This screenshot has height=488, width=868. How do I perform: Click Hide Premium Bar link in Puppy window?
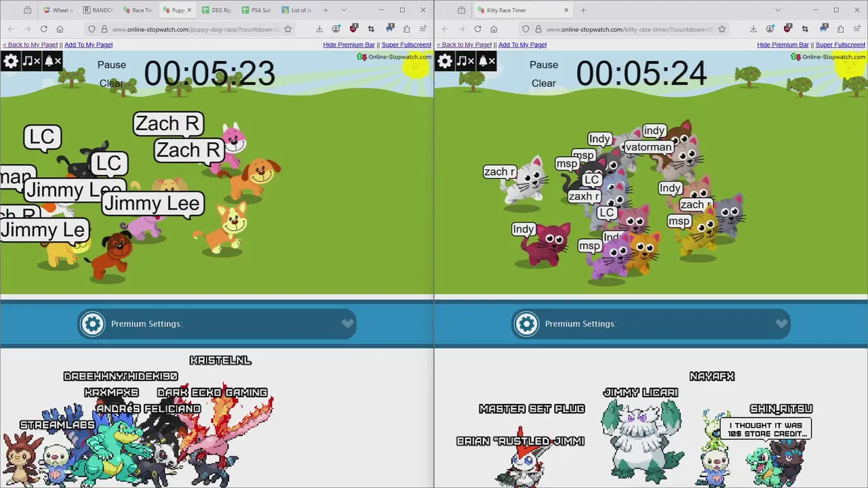349,45
